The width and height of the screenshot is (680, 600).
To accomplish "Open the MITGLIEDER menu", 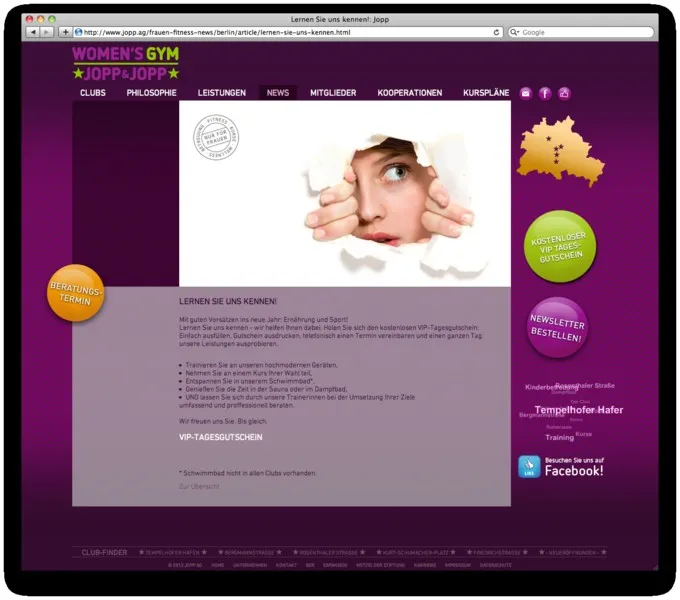I will (333, 93).
